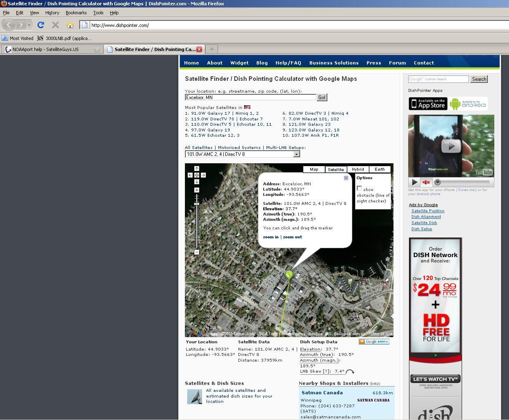Open the History menu
Image resolution: width=509 pixels, height=420 pixels.
click(52, 13)
